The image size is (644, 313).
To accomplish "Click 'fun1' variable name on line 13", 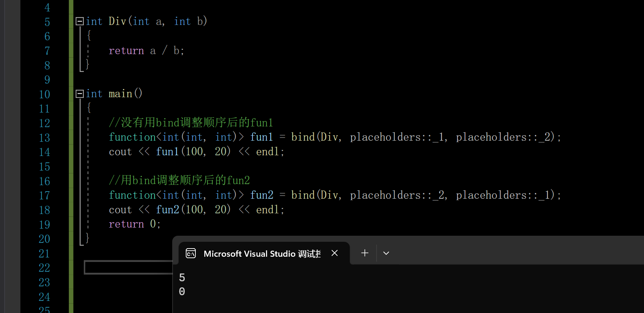I will [261, 137].
